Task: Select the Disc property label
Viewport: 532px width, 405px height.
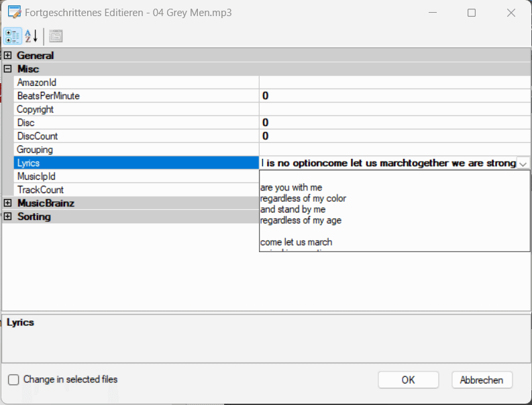Action: [x=25, y=123]
